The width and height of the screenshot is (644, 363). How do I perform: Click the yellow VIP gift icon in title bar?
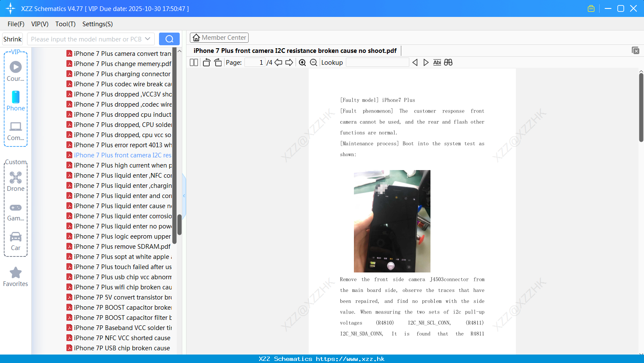(591, 8)
